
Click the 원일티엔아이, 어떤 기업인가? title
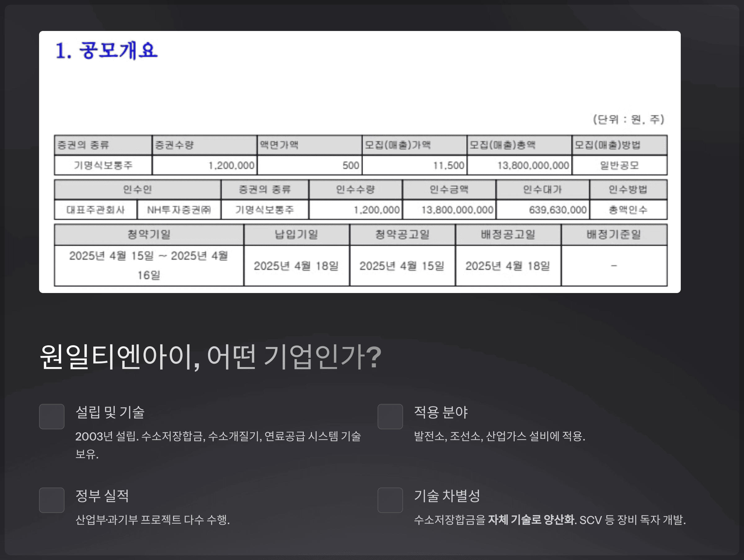pyautogui.click(x=210, y=357)
